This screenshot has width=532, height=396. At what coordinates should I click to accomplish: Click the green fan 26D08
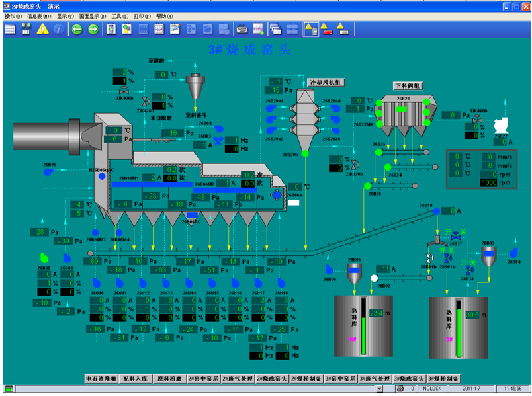click(x=44, y=258)
